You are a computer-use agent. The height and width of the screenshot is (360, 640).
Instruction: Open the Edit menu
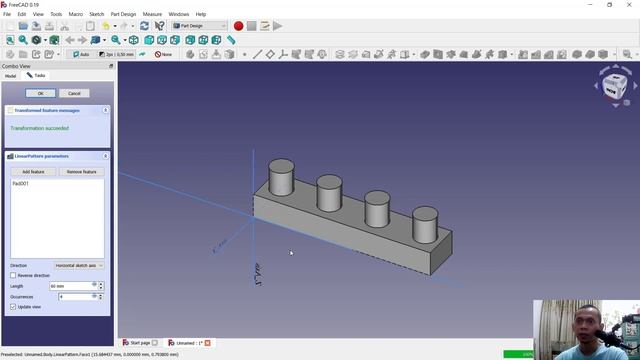[x=22, y=14]
